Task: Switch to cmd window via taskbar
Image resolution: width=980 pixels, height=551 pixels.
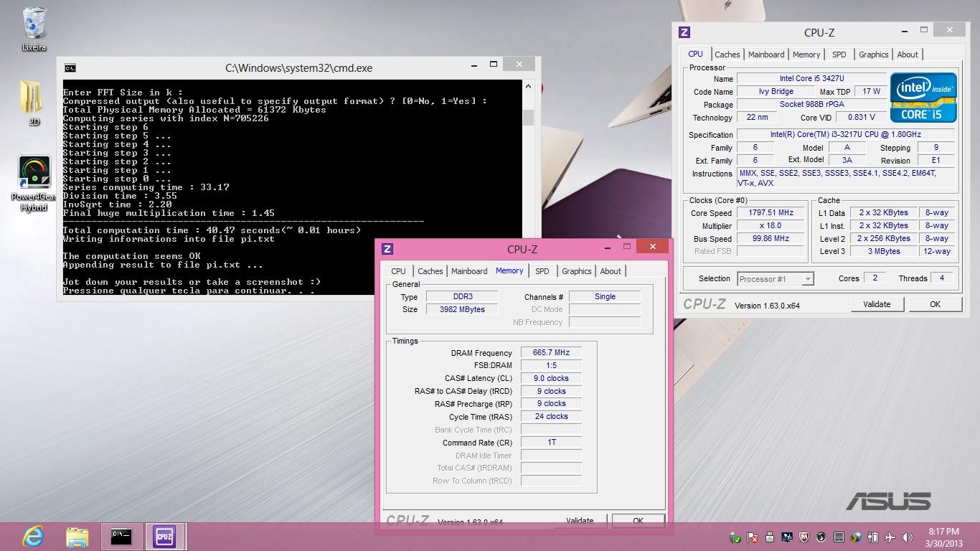Action: click(x=121, y=537)
